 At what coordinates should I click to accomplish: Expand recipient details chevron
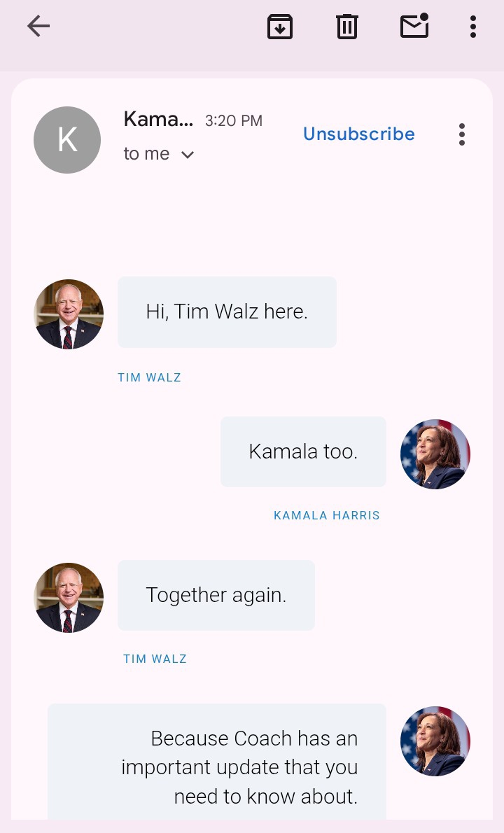[188, 155]
